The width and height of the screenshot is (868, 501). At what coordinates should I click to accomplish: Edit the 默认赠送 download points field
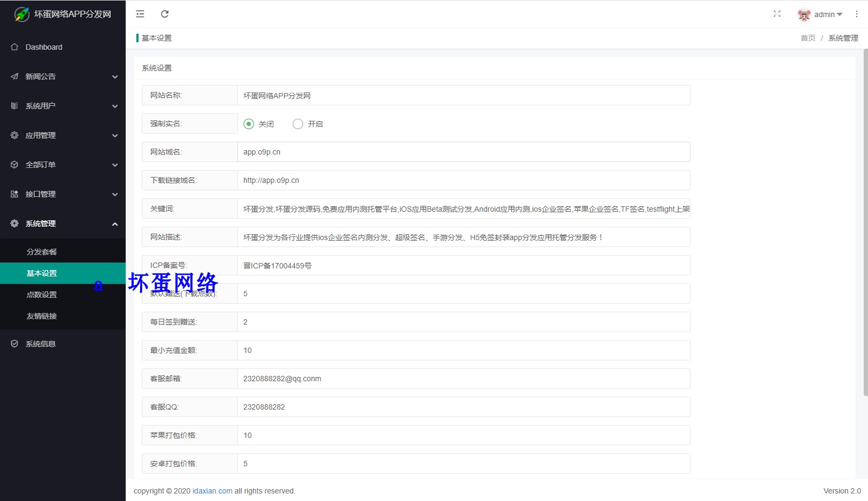point(464,294)
